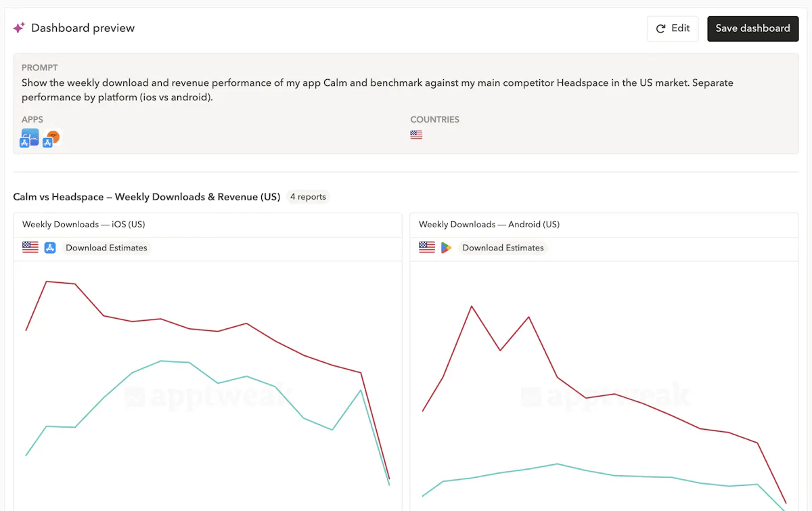Viewport: 812px width, 511px height.
Task: Click the Calm app icon under Apps
Action: 30,138
